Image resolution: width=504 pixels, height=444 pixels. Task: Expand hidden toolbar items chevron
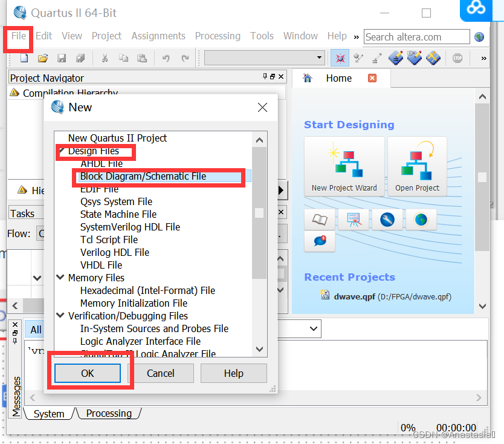click(483, 58)
